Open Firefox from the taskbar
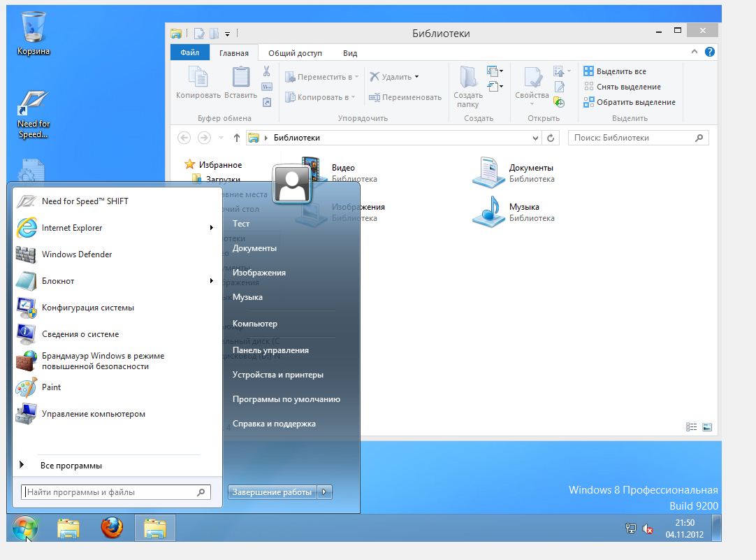This screenshot has height=560, width=756. pyautogui.click(x=112, y=528)
